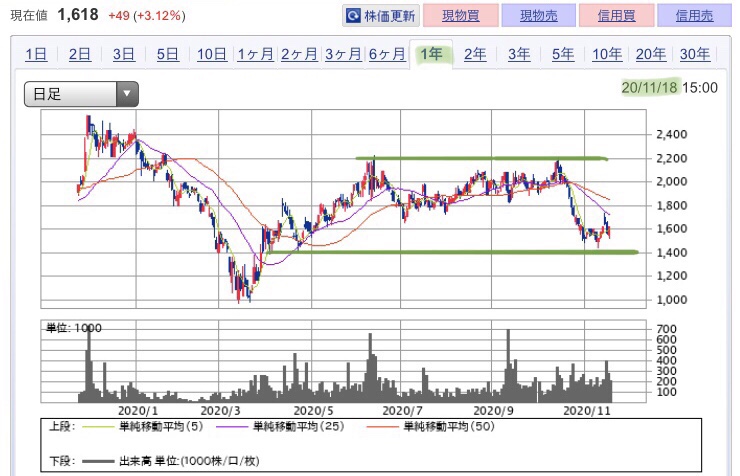The width and height of the screenshot is (740, 476).
Task: Click the 2,400 price axis label
Action: 672,134
